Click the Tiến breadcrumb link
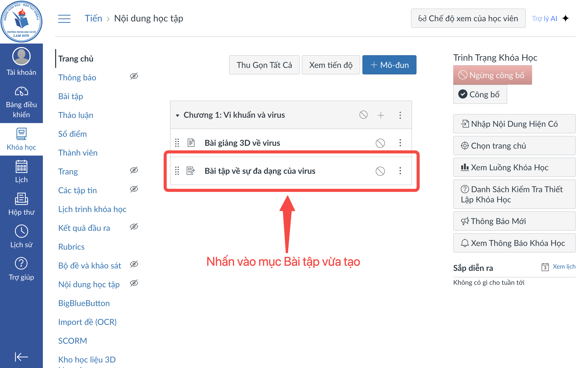 click(x=93, y=18)
